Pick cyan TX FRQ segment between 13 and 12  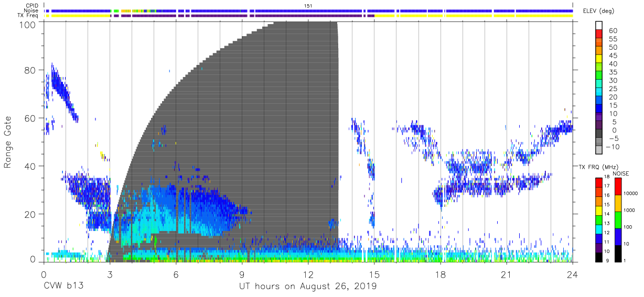[599, 229]
